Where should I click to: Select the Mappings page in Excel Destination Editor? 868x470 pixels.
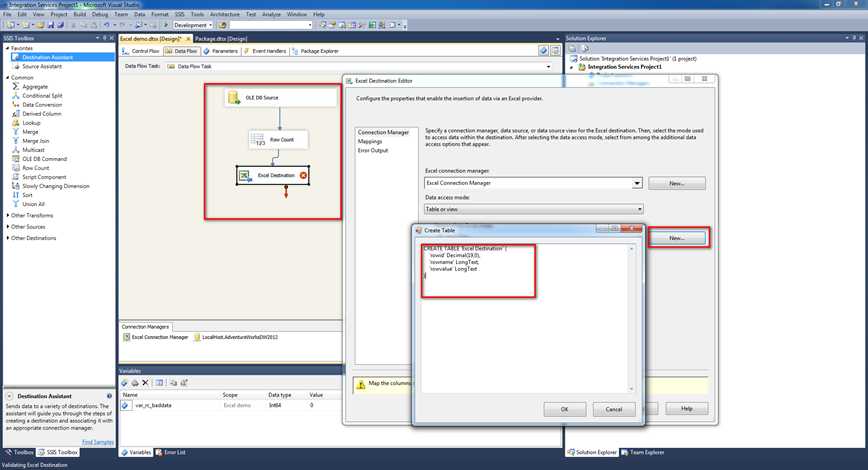point(370,141)
